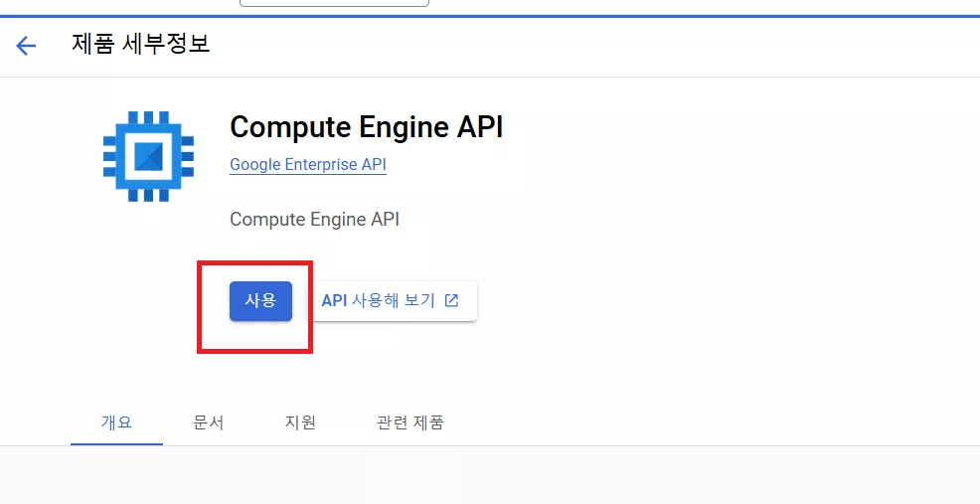Click the gray Compute Engine API description

[314, 220]
